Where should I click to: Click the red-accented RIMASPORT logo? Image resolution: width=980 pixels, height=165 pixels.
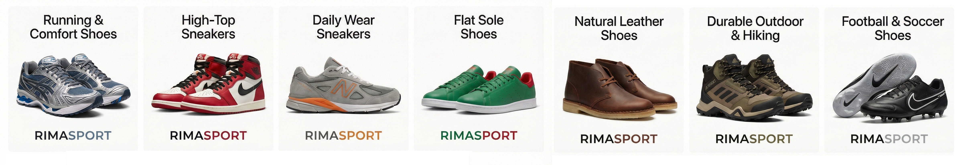pos(208,136)
